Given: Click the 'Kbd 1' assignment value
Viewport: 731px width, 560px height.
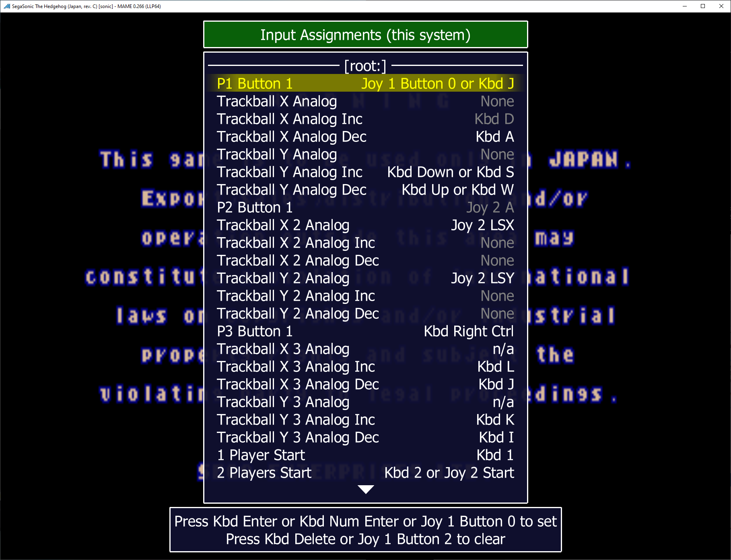Looking at the screenshot, I should 495,455.
